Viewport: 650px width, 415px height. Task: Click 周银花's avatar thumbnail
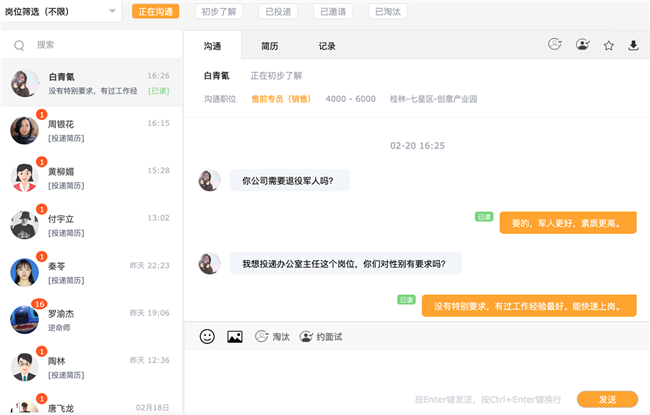(x=24, y=130)
